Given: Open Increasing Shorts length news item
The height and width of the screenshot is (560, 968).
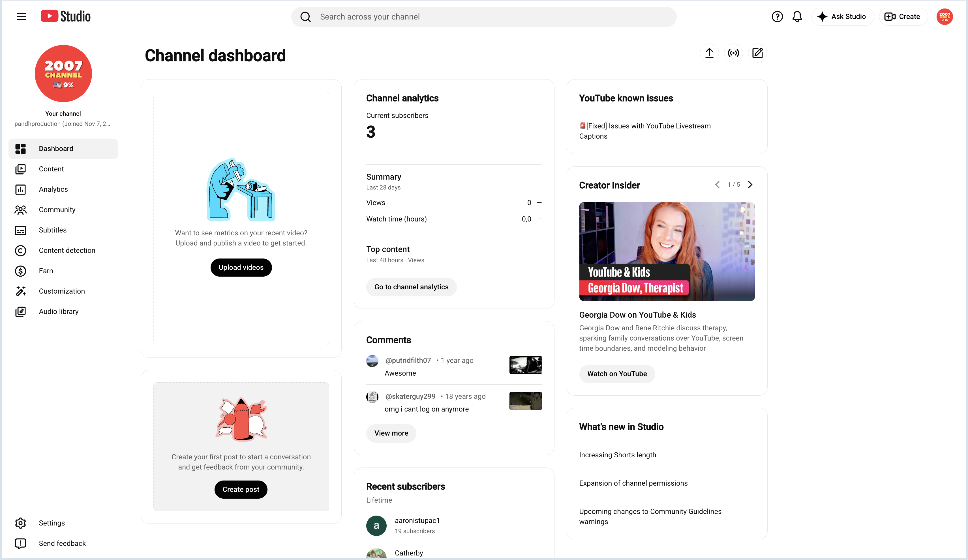Looking at the screenshot, I should click(618, 455).
